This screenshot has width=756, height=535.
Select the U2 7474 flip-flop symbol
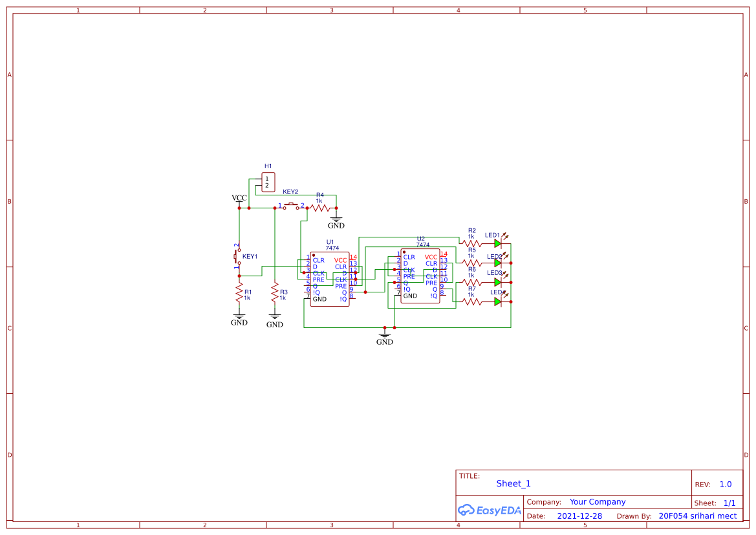click(x=420, y=275)
